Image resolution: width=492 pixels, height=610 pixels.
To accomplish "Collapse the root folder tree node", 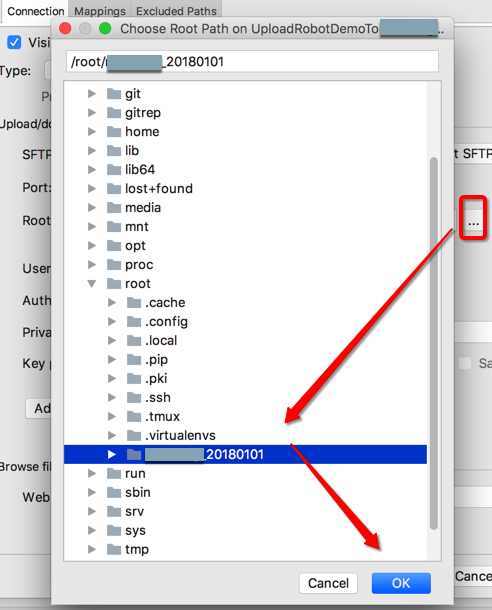I will click(x=92, y=284).
